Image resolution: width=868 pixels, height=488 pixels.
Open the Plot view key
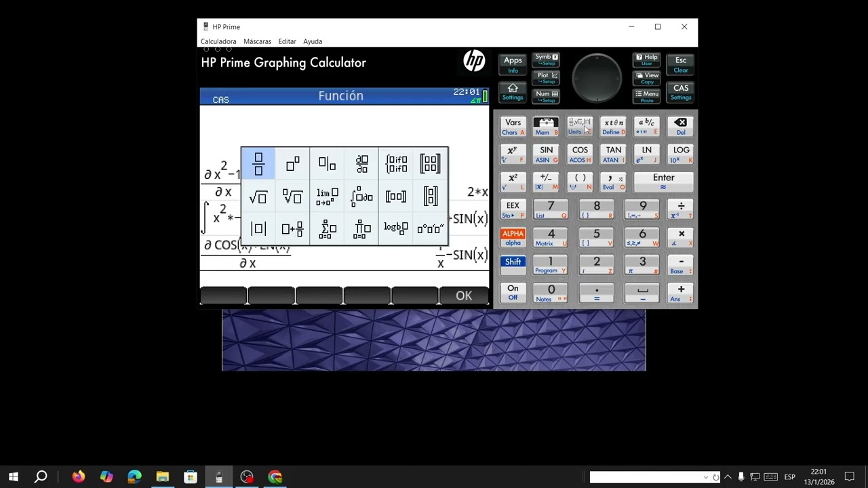[546, 78]
